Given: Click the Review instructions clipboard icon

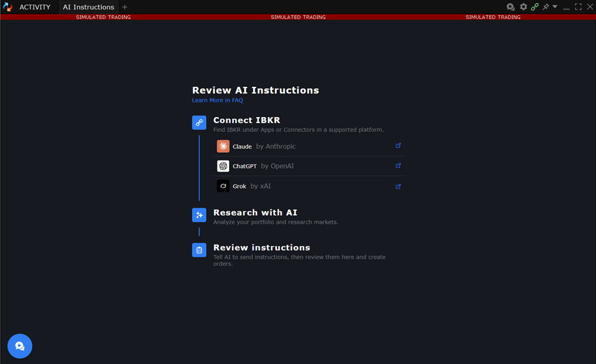Looking at the screenshot, I should (199, 250).
